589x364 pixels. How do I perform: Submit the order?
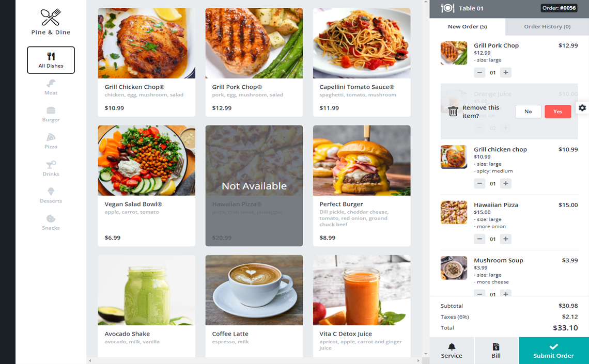554,351
